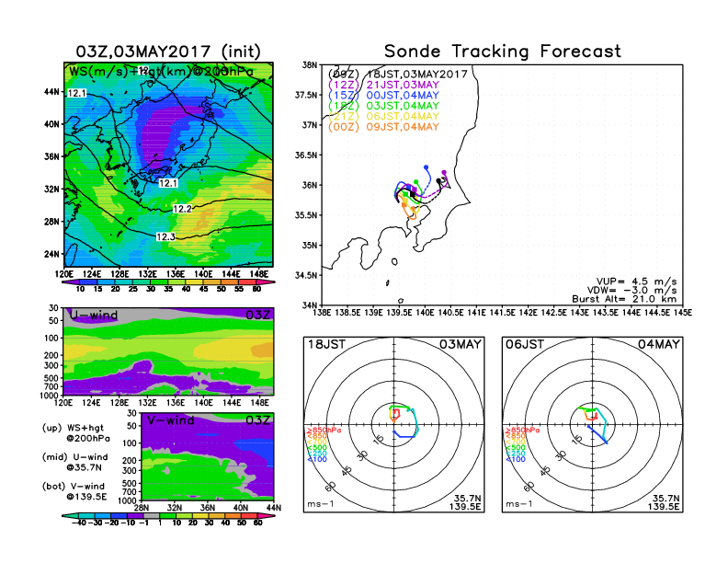Screen dimensions: 728x563
Task: Click the "18JST" hodograph label
Action: [x=327, y=344]
